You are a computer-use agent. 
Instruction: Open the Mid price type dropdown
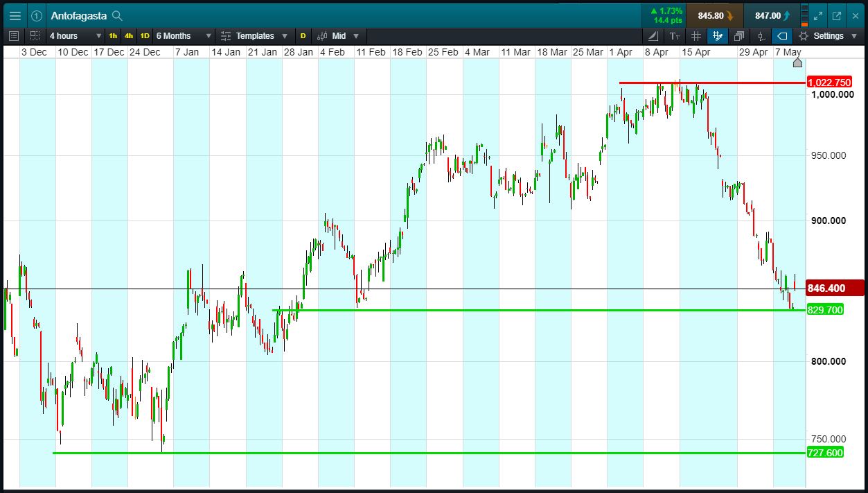[339, 35]
